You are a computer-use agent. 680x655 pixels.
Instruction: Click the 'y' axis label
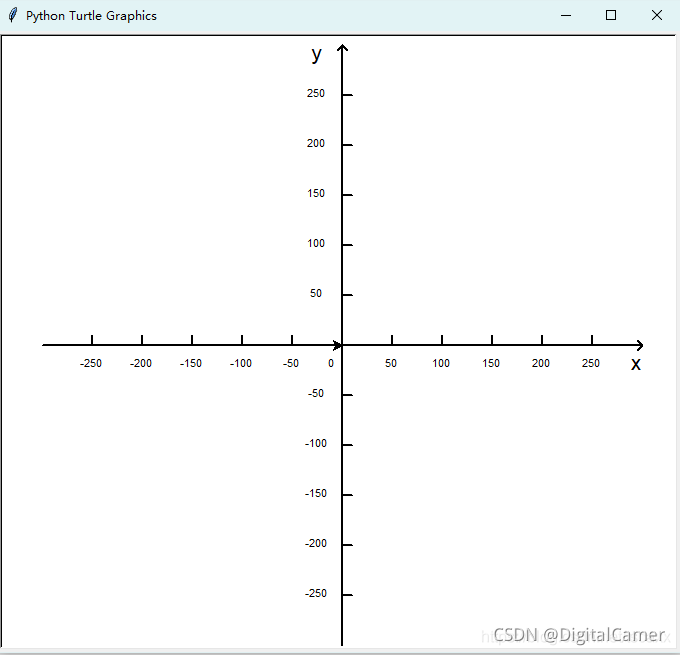pyautogui.click(x=317, y=55)
